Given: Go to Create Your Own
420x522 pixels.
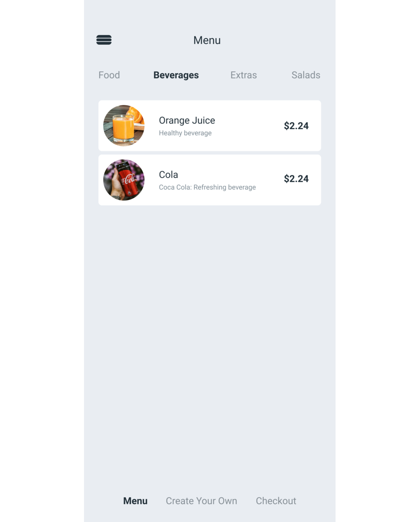Looking at the screenshot, I should click(202, 501).
